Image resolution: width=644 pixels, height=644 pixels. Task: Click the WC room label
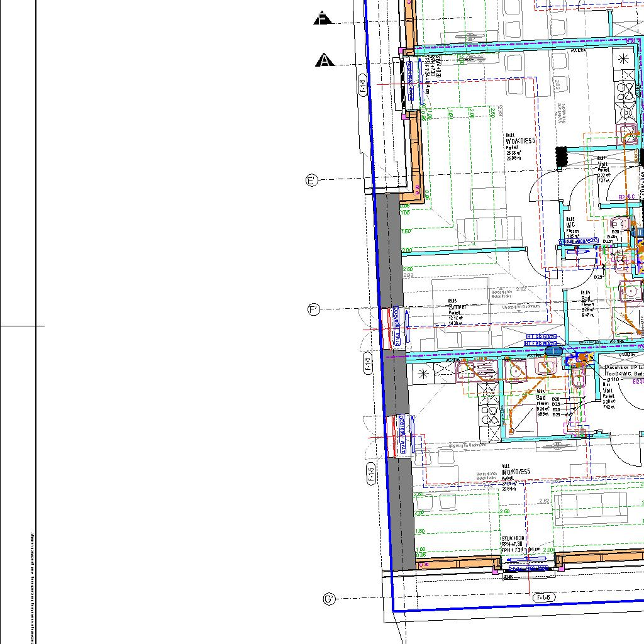pyautogui.click(x=570, y=225)
